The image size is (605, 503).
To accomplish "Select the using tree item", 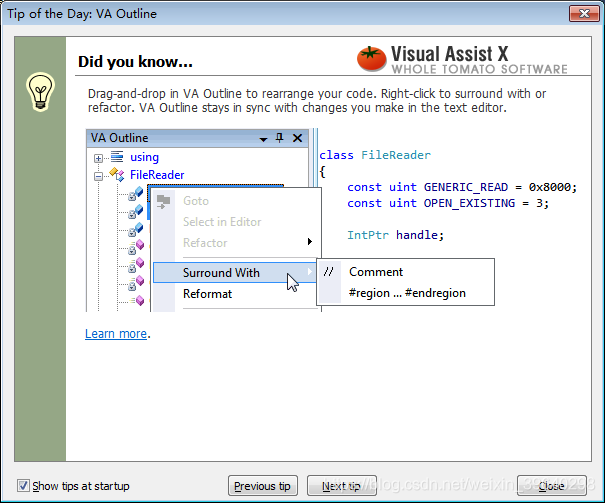I will pyautogui.click(x=144, y=157).
